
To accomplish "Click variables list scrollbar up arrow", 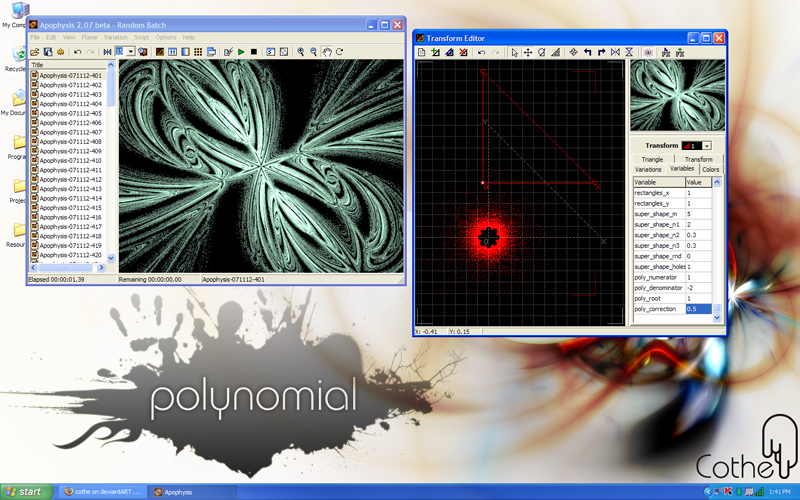I will point(717,182).
